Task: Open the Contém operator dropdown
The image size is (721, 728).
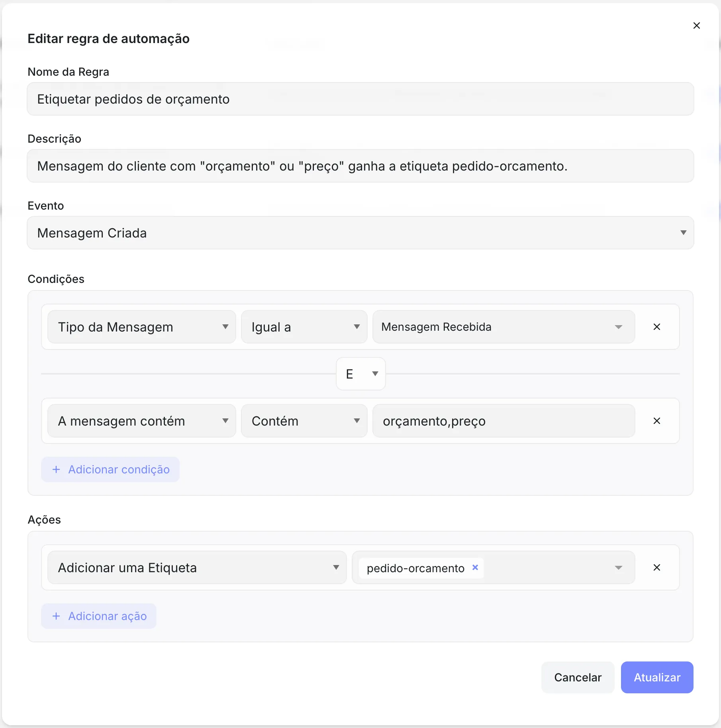Action: (304, 421)
